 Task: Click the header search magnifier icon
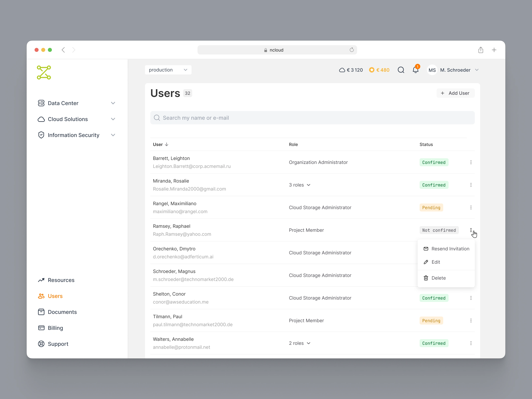coord(401,70)
